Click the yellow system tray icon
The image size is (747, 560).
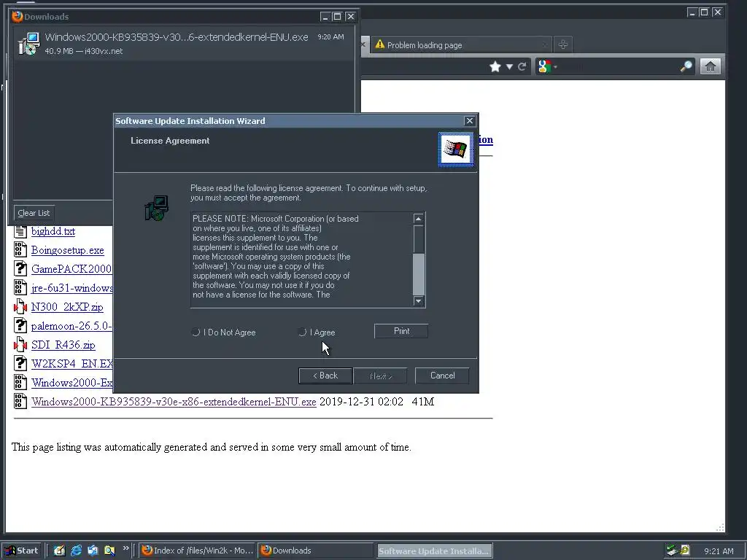(x=685, y=550)
